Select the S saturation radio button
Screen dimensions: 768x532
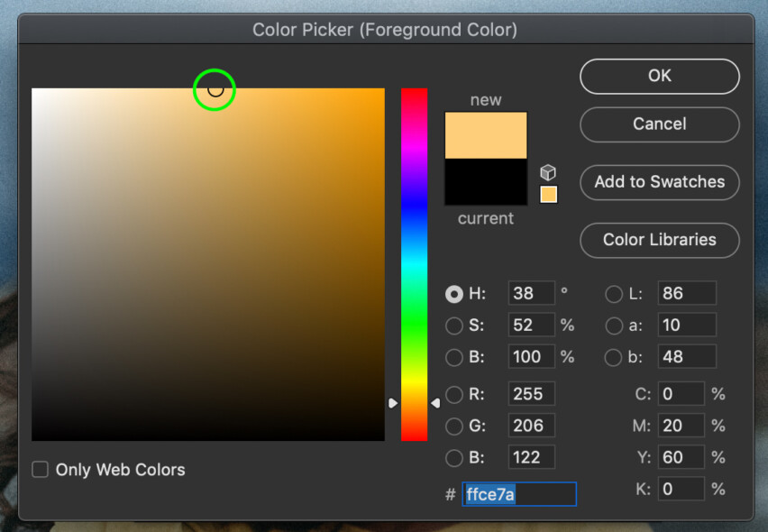pyautogui.click(x=453, y=326)
